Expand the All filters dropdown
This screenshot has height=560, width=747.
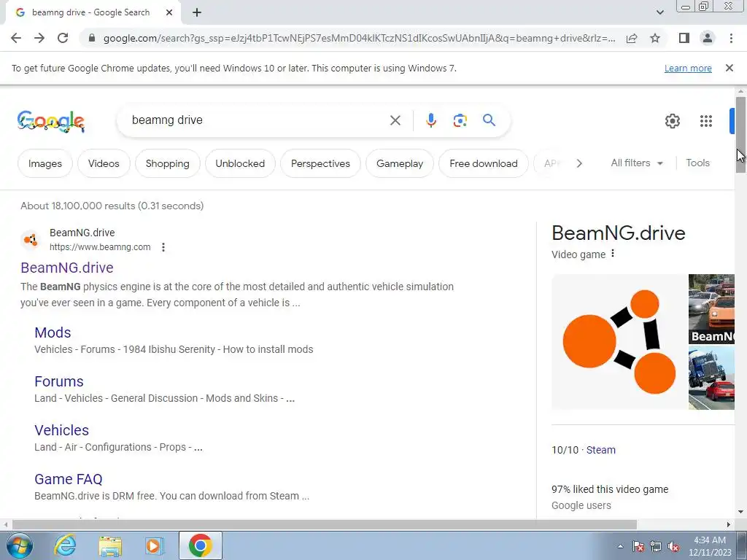[x=637, y=163]
